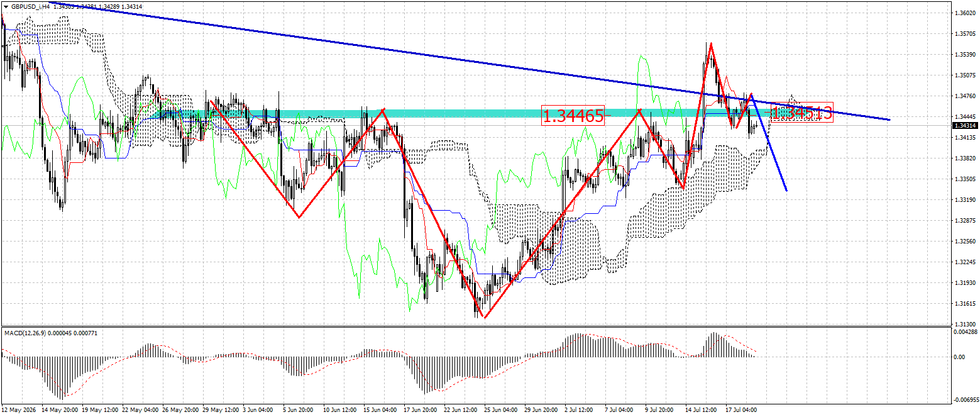Click the GBPUSD_i,H4 chart symbol title
The image size is (980, 417).
(x=31, y=6)
